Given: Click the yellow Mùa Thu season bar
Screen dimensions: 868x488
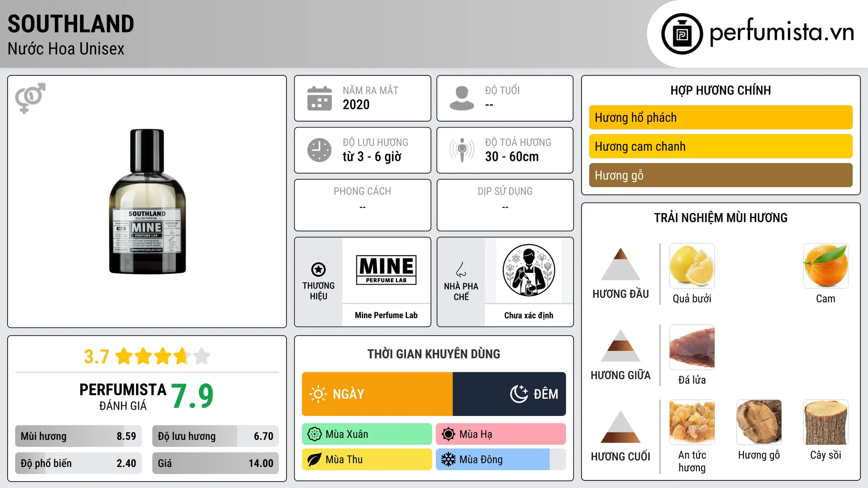Looking at the screenshot, I should click(x=367, y=460).
